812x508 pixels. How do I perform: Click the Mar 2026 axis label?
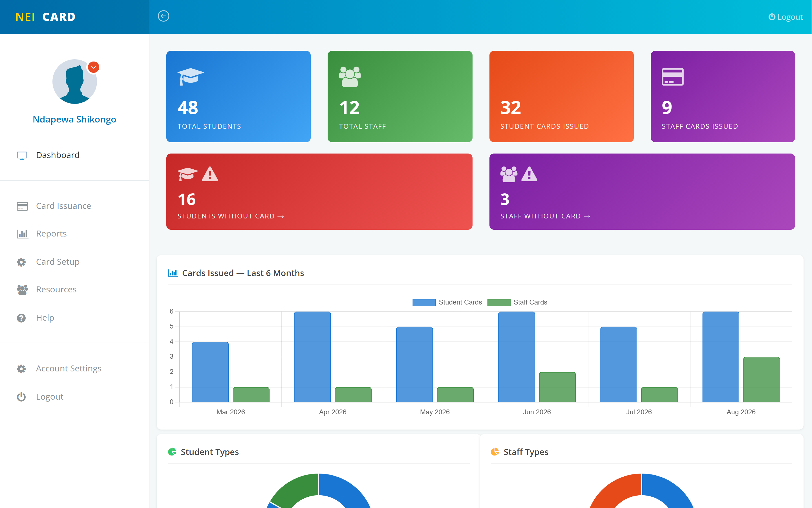pos(231,412)
